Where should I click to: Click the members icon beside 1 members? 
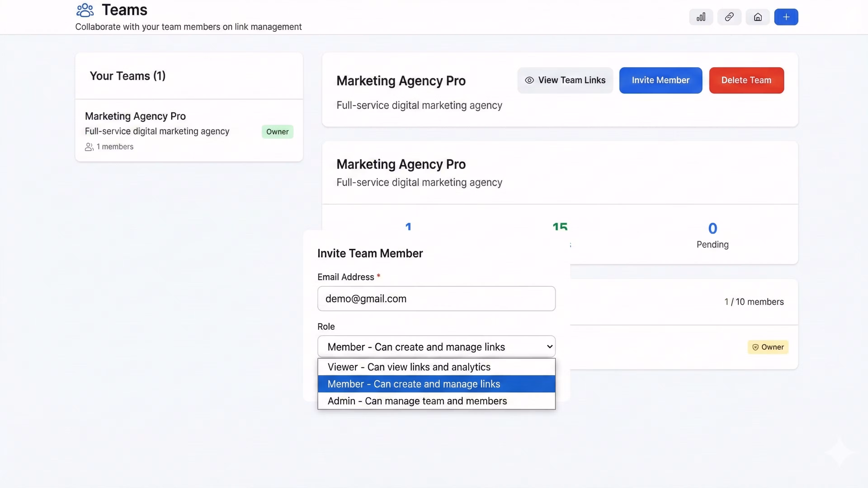(89, 147)
